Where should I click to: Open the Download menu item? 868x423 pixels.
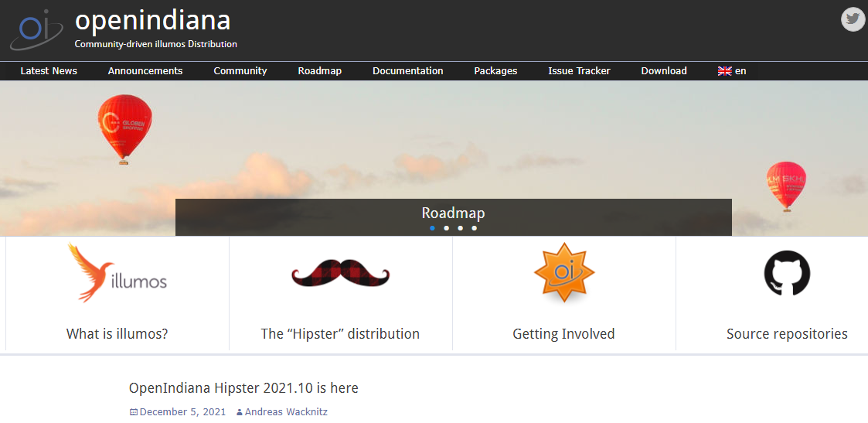click(664, 71)
